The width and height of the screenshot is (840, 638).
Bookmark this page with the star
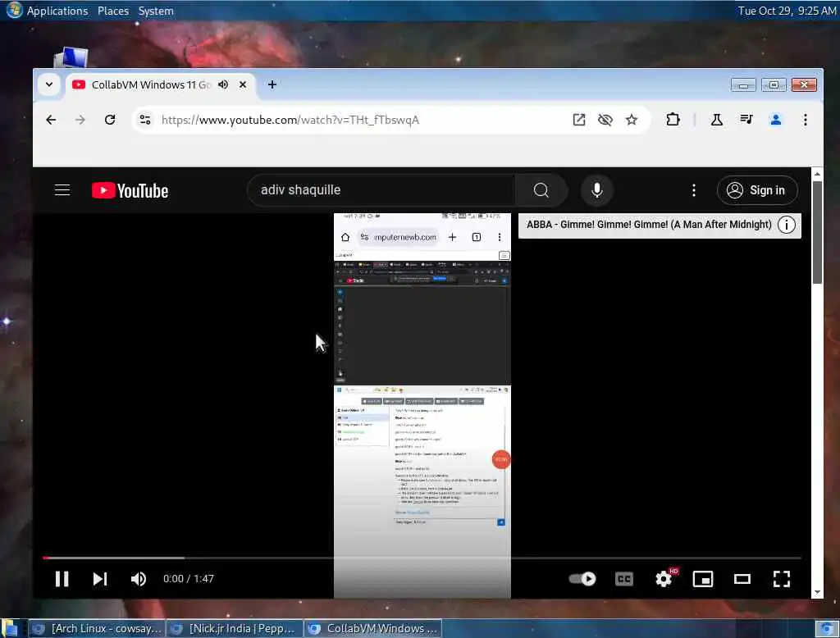tap(632, 120)
